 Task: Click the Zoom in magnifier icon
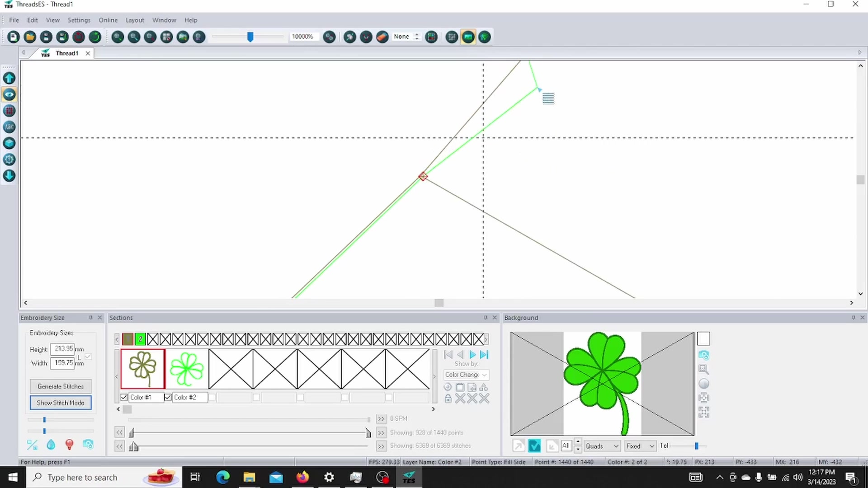coord(118,37)
